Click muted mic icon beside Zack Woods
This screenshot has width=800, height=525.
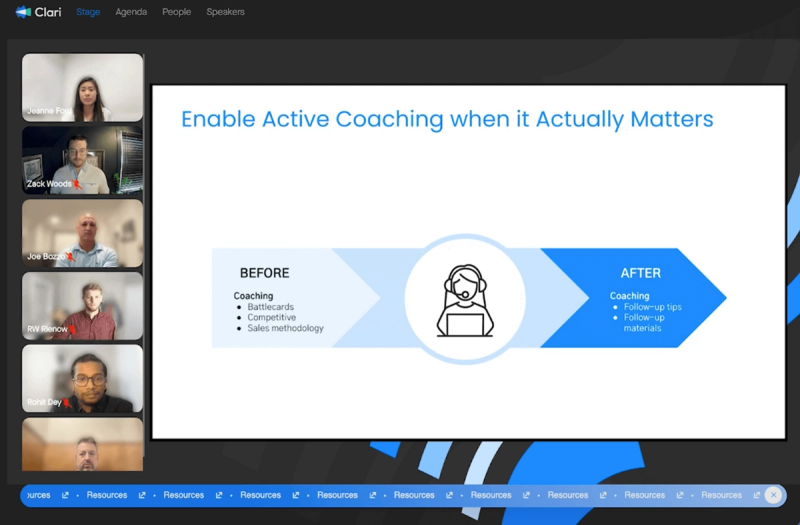(x=76, y=184)
